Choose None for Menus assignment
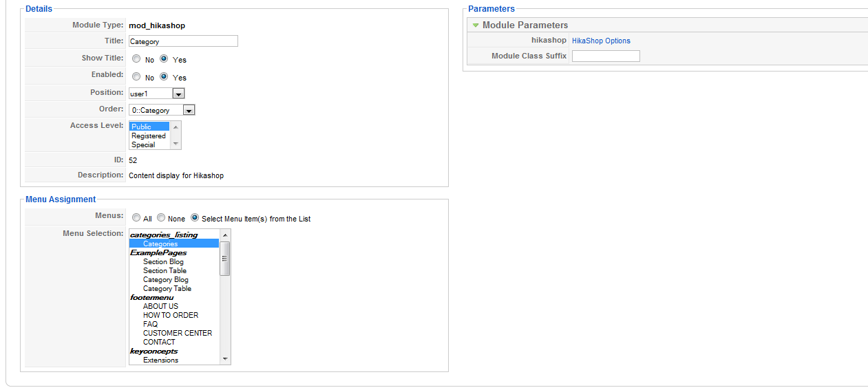Image resolution: width=868 pixels, height=390 pixels. 161,218
